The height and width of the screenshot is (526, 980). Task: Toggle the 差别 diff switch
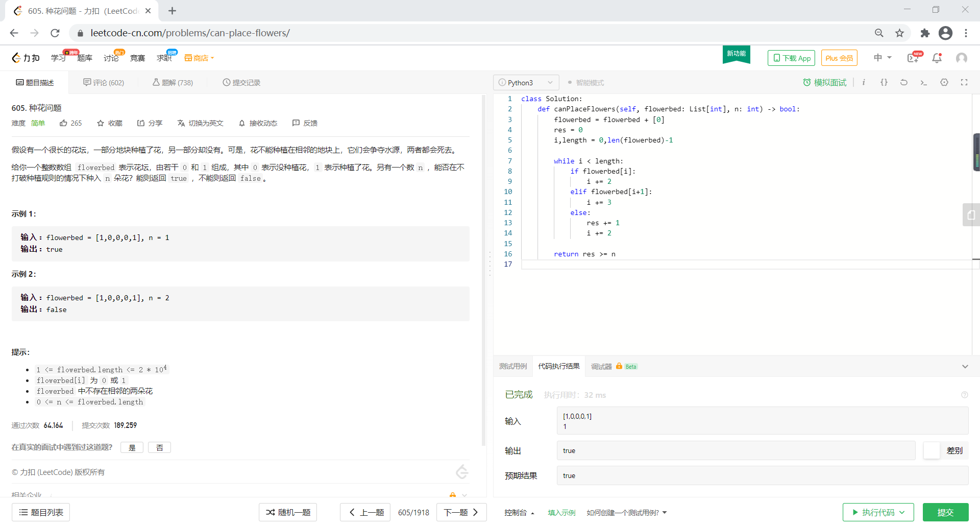tap(932, 450)
